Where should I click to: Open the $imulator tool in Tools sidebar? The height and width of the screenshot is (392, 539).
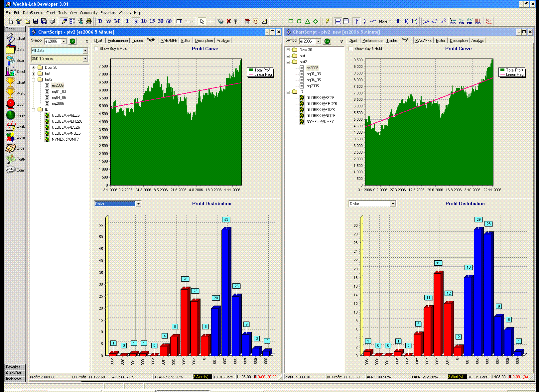pos(11,71)
